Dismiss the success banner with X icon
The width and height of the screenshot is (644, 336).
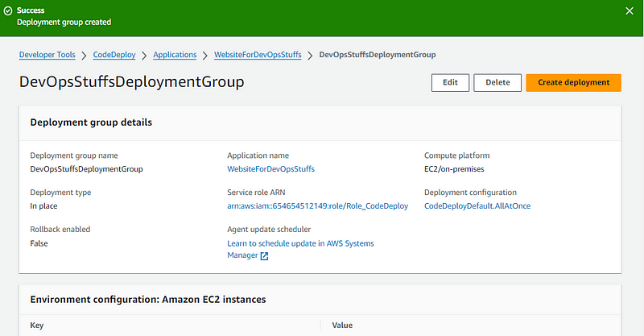click(x=630, y=11)
